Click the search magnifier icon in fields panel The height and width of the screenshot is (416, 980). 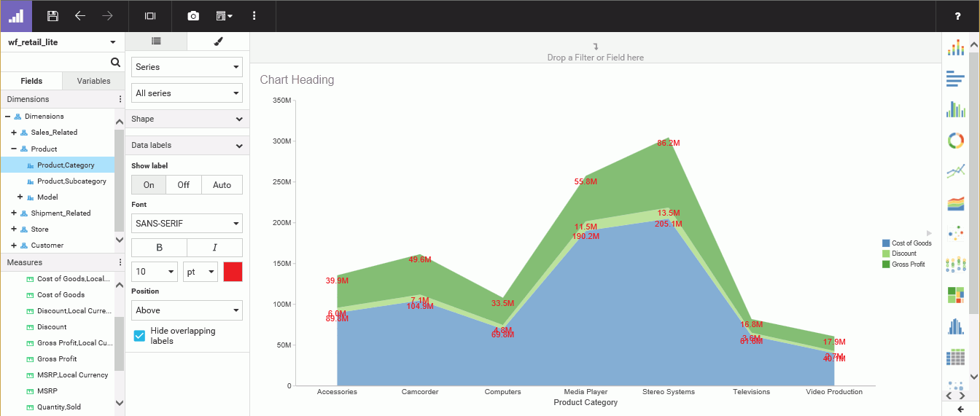(x=115, y=63)
